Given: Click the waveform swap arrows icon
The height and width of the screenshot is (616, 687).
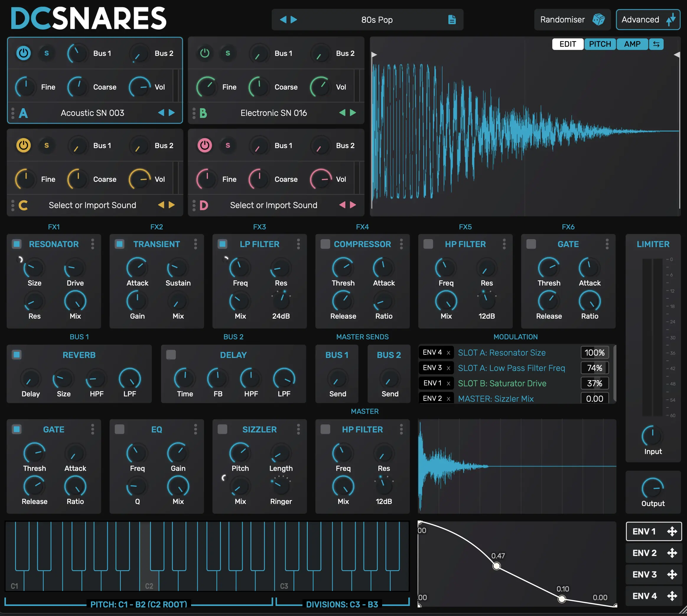Looking at the screenshot, I should [656, 44].
